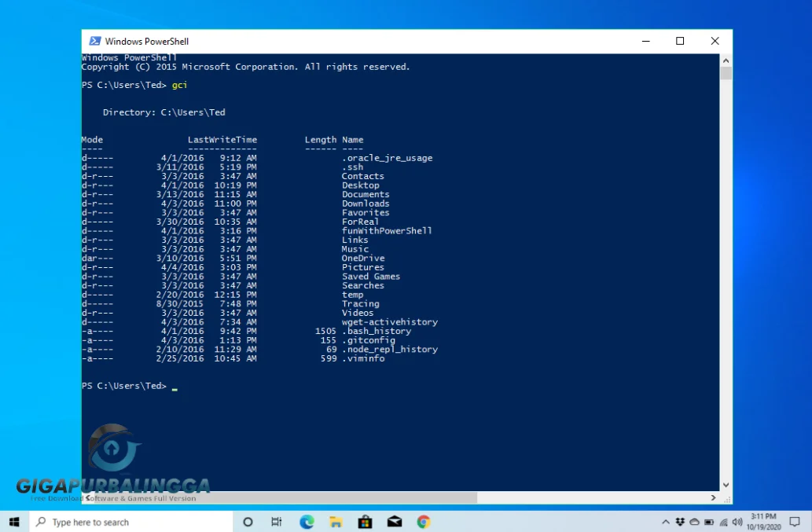812x532 pixels.
Task: Click the Cortana circle icon on the taskbar
Action: tap(248, 521)
